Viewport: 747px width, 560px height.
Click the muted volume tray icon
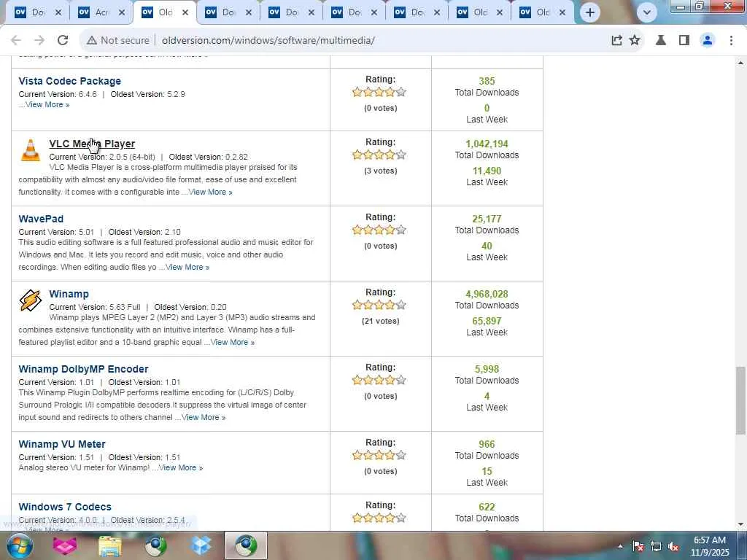[673, 546]
